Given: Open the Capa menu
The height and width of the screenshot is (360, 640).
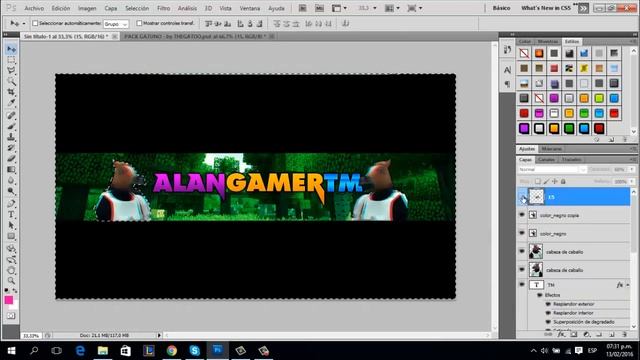Looking at the screenshot, I should click(x=111, y=8).
